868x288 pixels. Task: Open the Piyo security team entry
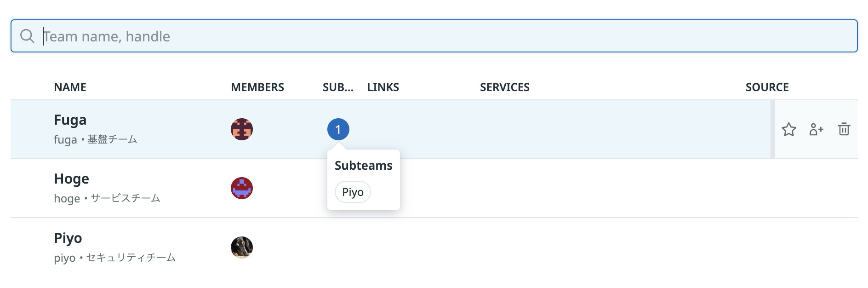coord(68,238)
